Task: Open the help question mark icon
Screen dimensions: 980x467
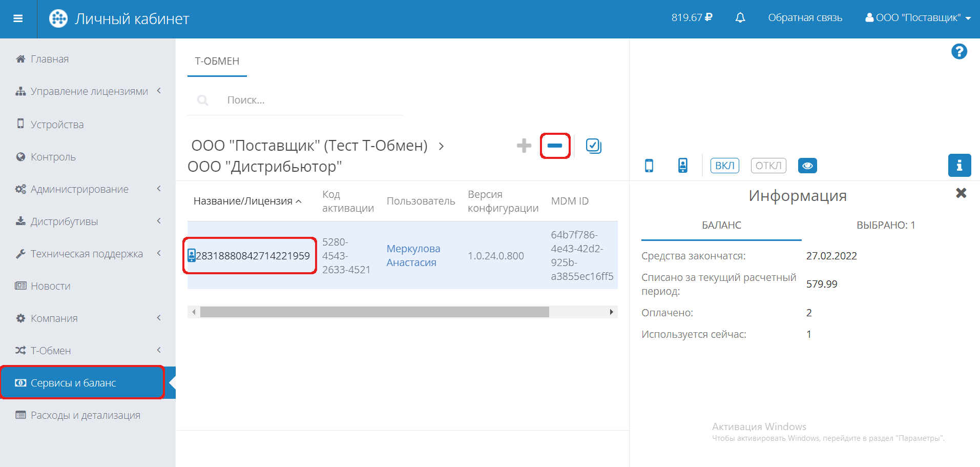Action: point(959,51)
